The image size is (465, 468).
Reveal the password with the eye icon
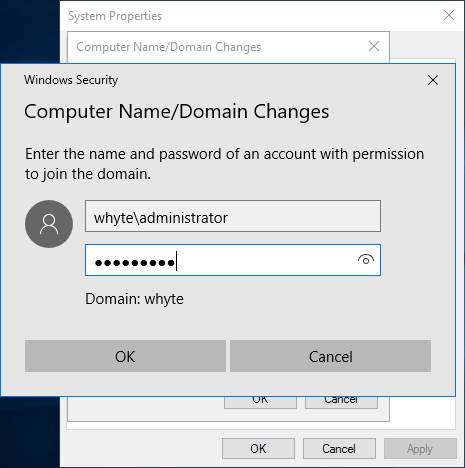point(366,260)
